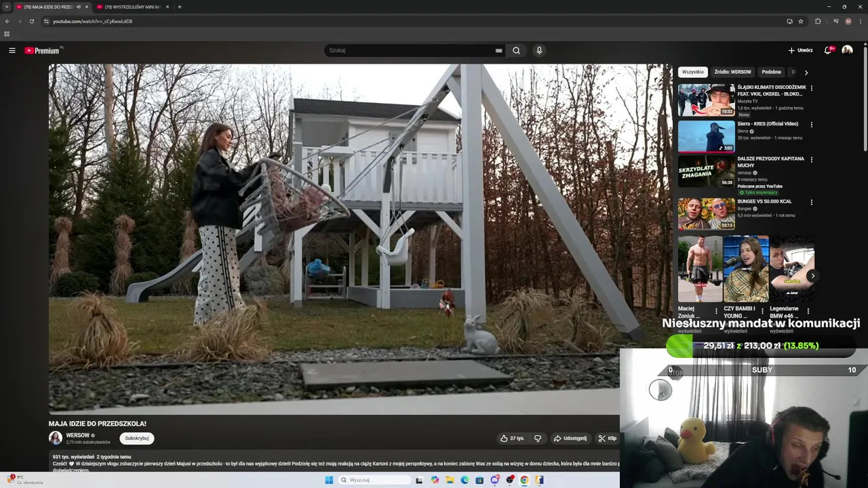
Task: Close the WYSTRZELILIŚMY MINI tab
Action: 167,7
